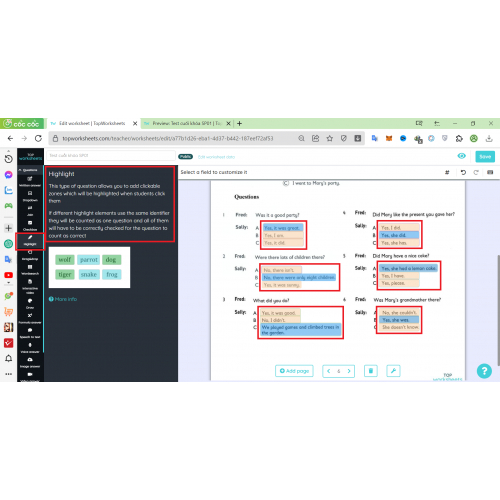
Task: Go to previous page arrow
Action: pos(329,371)
